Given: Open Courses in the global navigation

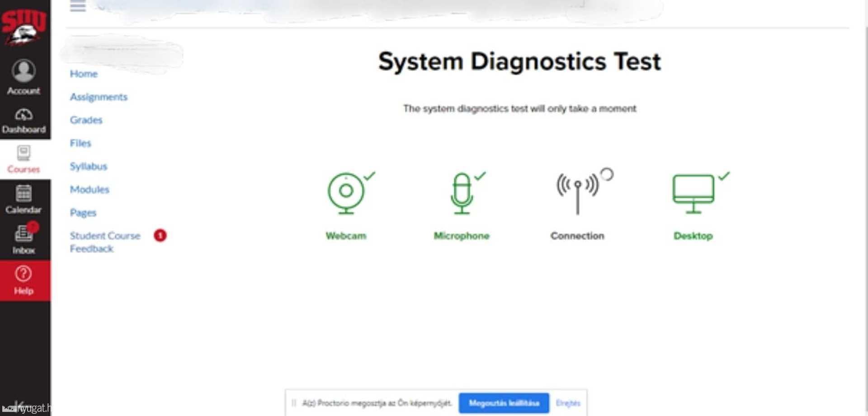Looking at the screenshot, I should pos(24,159).
